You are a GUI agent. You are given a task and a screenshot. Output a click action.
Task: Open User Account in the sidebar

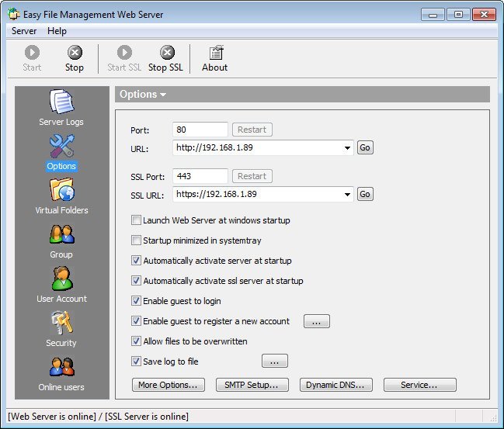pyautogui.click(x=61, y=285)
